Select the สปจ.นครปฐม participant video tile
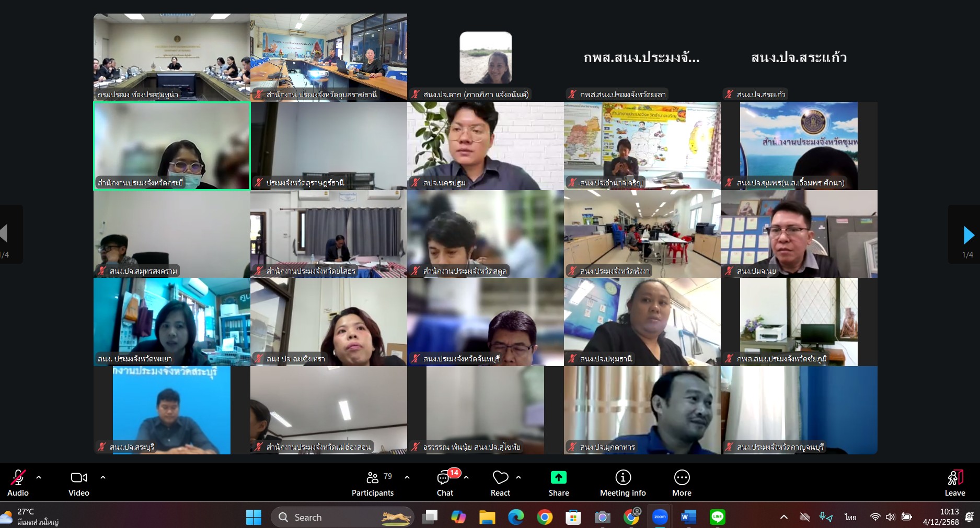Viewport: 980px width, 528px height. [x=485, y=146]
